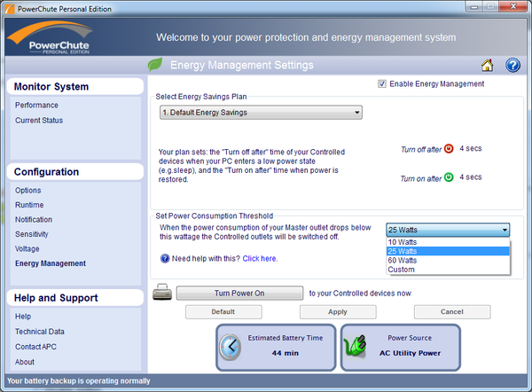The width and height of the screenshot is (532, 392).
Task: Follow the Click here help link
Action: click(x=260, y=259)
